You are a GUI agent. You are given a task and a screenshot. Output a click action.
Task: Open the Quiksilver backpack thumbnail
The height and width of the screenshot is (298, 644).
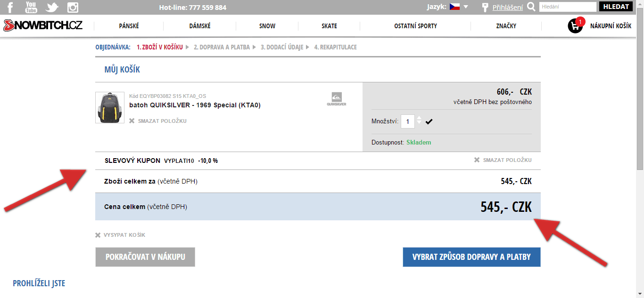click(x=110, y=107)
